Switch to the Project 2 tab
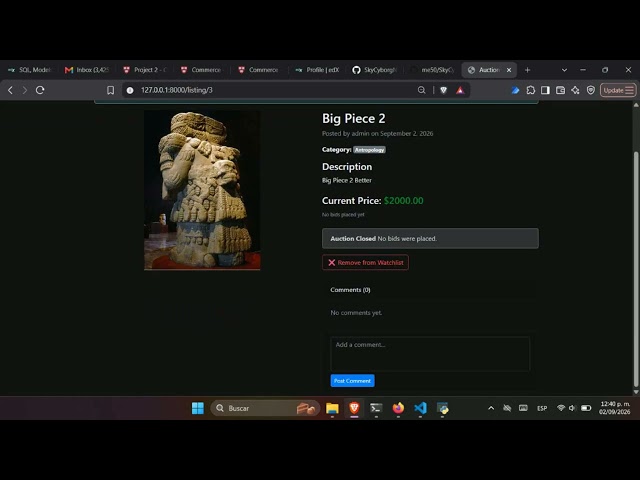 pos(145,70)
